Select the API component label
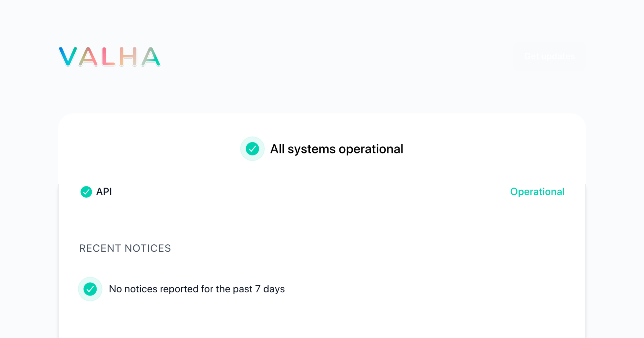 104,192
